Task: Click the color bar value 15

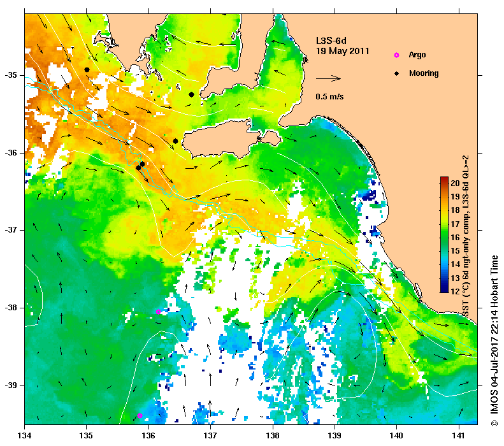Action: 455,251
